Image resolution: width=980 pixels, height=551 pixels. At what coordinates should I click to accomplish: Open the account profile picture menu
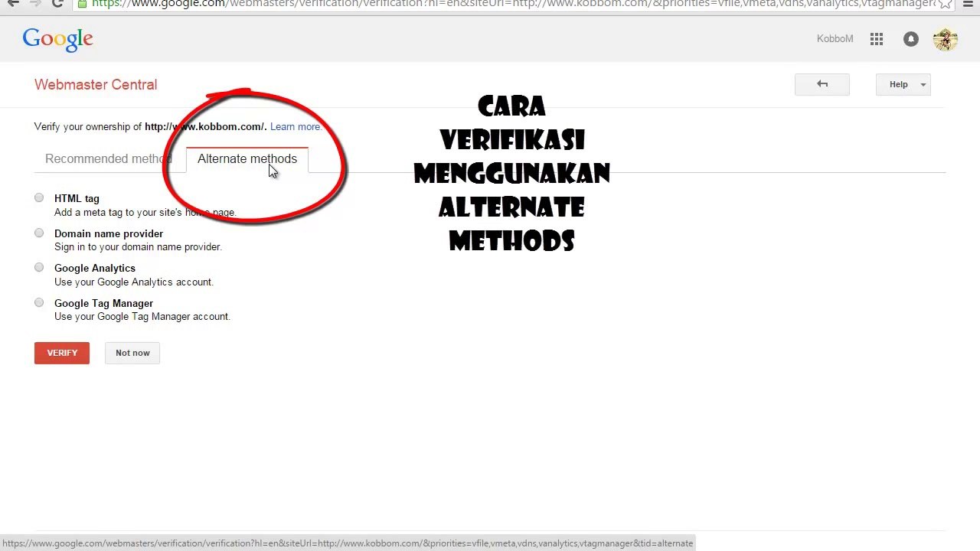click(946, 39)
